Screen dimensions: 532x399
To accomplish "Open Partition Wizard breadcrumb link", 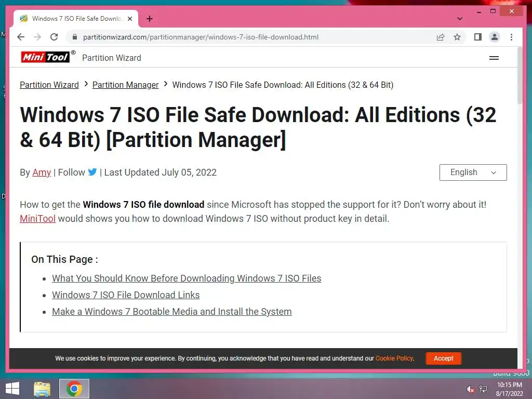I will tap(49, 85).
